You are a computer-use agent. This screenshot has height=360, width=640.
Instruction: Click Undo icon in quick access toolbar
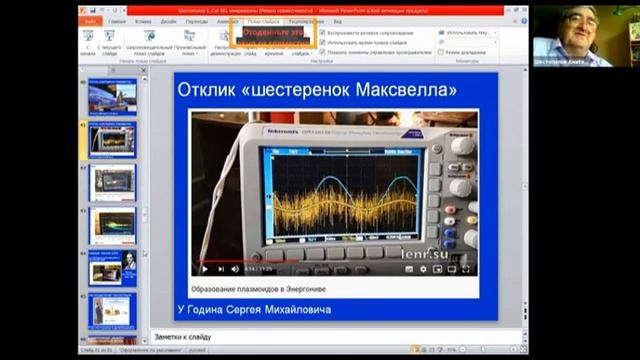102,10
